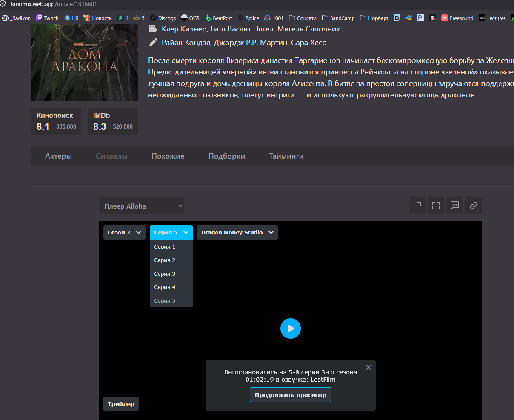Click the Кинопоиск 8.1 rating box
This screenshot has width=514, height=420.
point(56,122)
